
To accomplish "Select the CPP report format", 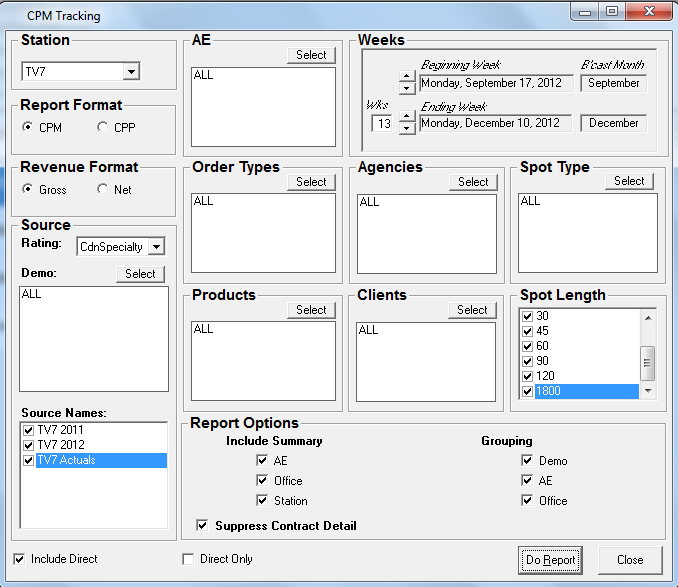I will tap(103, 127).
